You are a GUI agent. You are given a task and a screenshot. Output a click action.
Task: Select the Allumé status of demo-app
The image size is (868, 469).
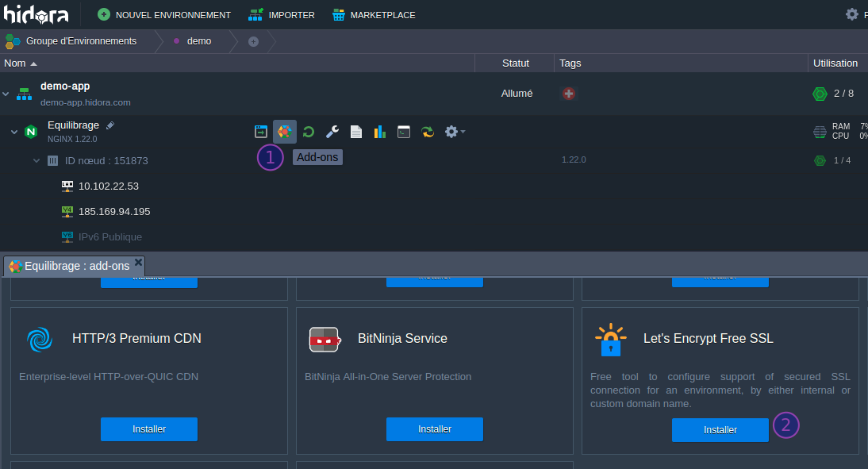coord(517,94)
